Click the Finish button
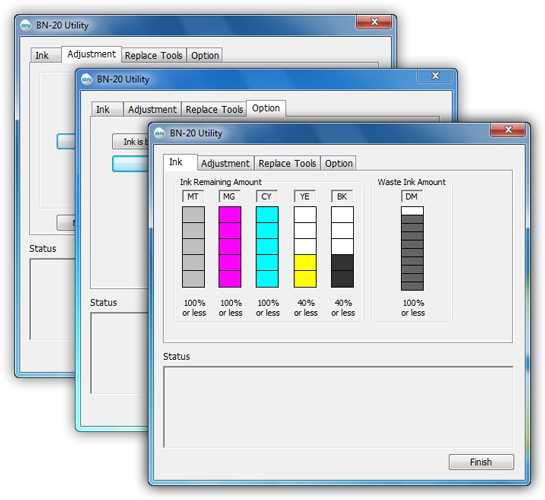545x500 pixels. click(481, 462)
